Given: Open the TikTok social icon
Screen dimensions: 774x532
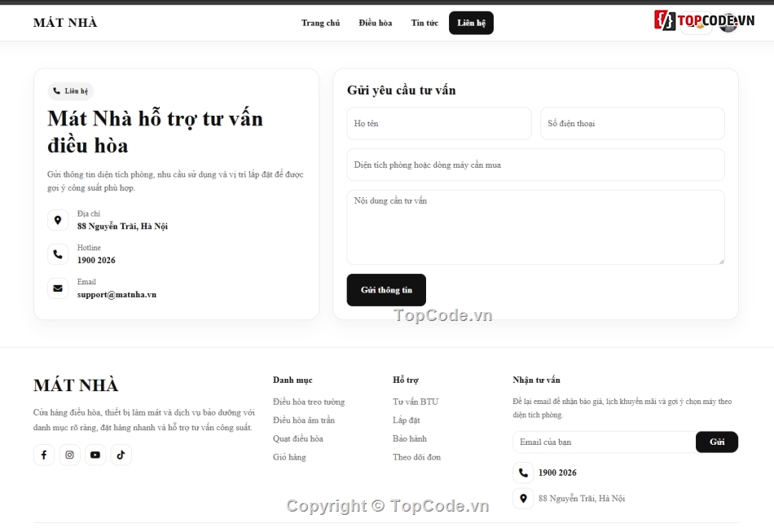Looking at the screenshot, I should (121, 455).
